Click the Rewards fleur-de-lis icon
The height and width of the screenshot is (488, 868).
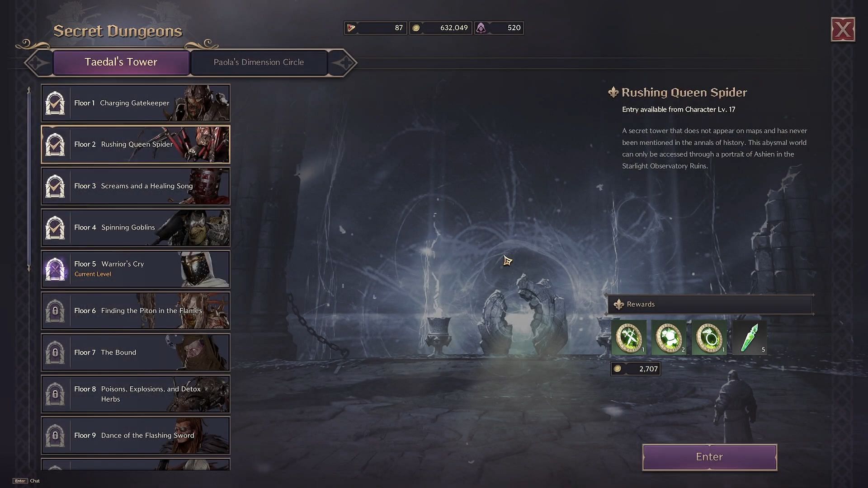click(x=618, y=304)
